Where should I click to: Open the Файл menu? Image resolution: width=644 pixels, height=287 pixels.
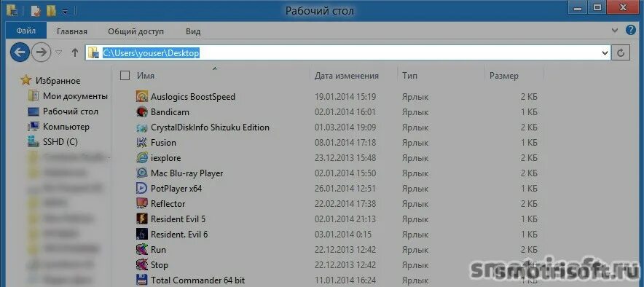click(26, 31)
